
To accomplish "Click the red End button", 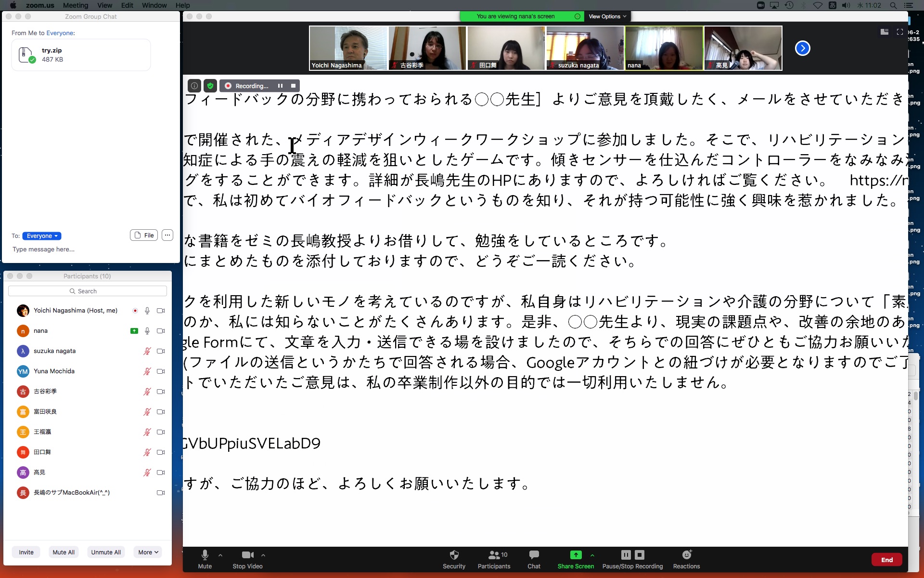I will (x=886, y=560).
